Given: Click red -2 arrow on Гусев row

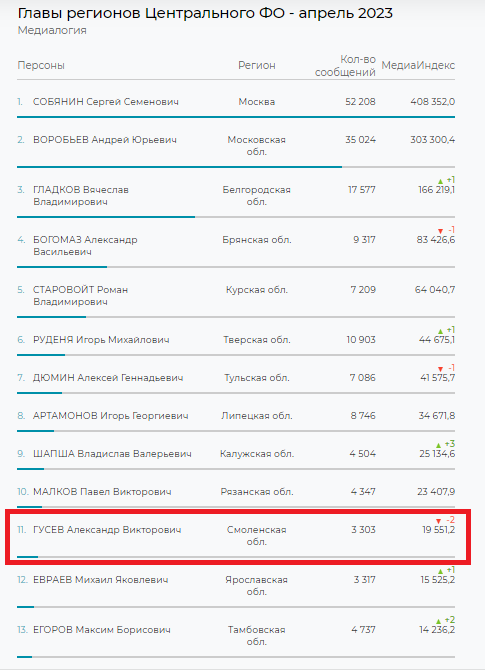Looking at the screenshot, I should (x=438, y=521).
